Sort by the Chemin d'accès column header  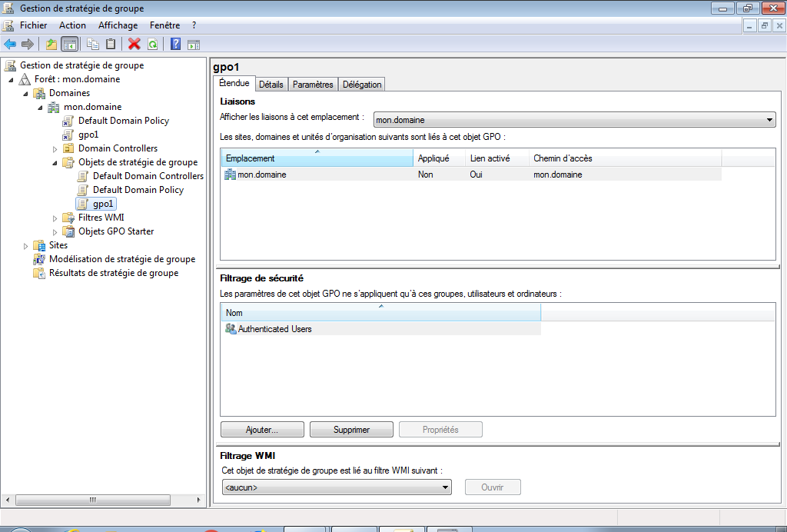pos(625,158)
